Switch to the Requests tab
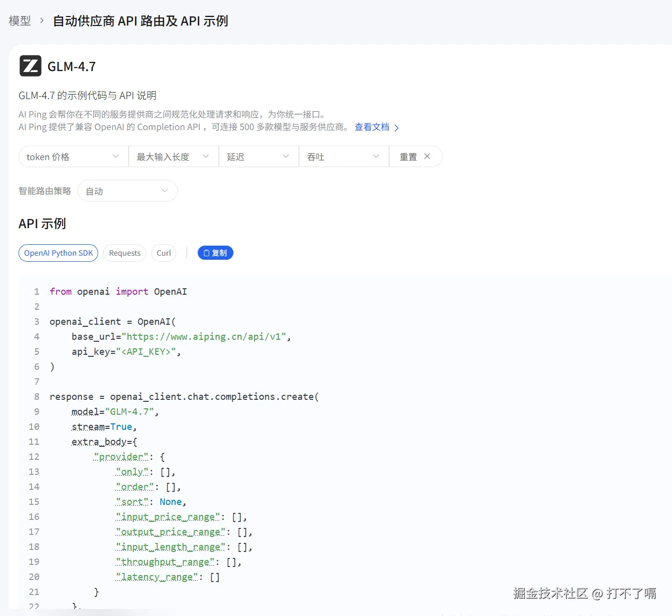 [125, 253]
